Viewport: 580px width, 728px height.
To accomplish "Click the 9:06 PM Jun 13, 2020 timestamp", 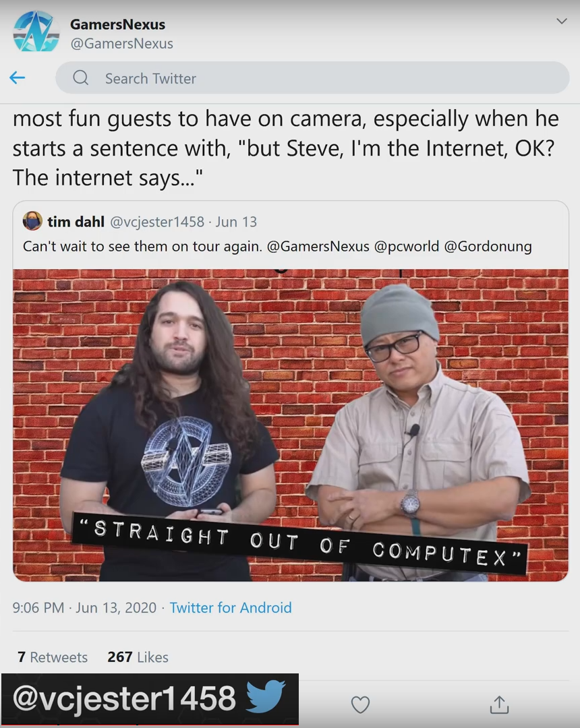I will (x=84, y=607).
